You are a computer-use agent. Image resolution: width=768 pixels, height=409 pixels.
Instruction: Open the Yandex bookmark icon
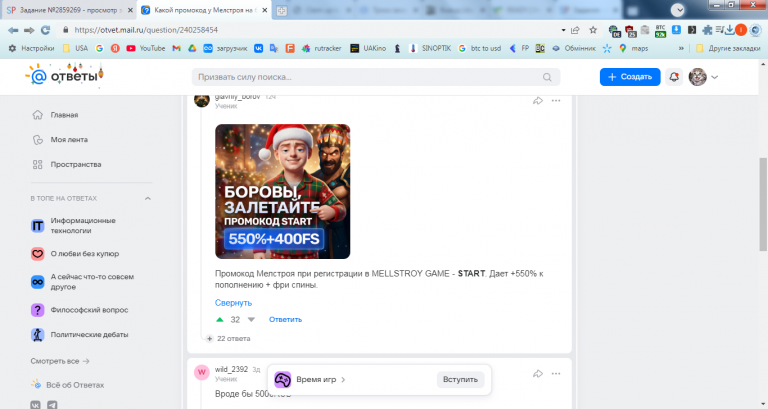click(115, 48)
